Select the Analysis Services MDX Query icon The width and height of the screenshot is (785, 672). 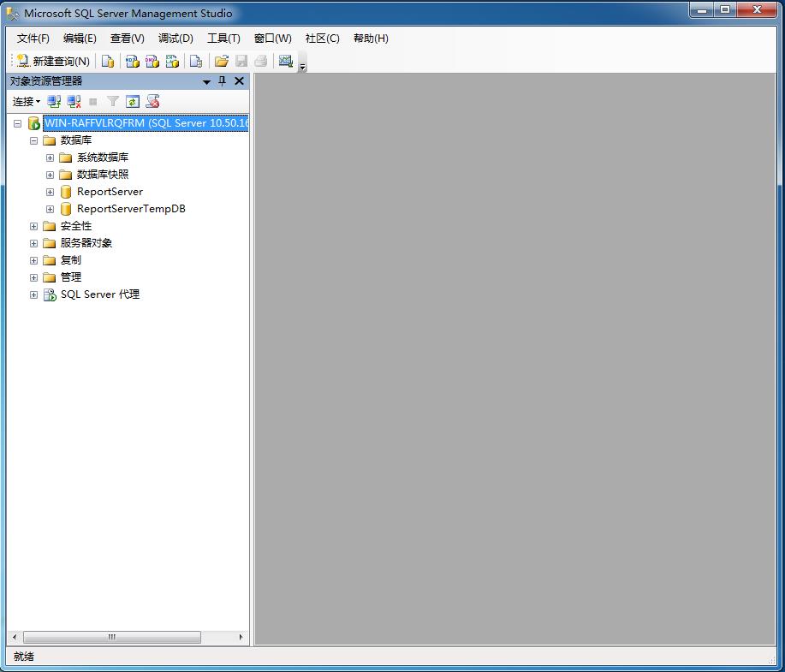click(132, 61)
